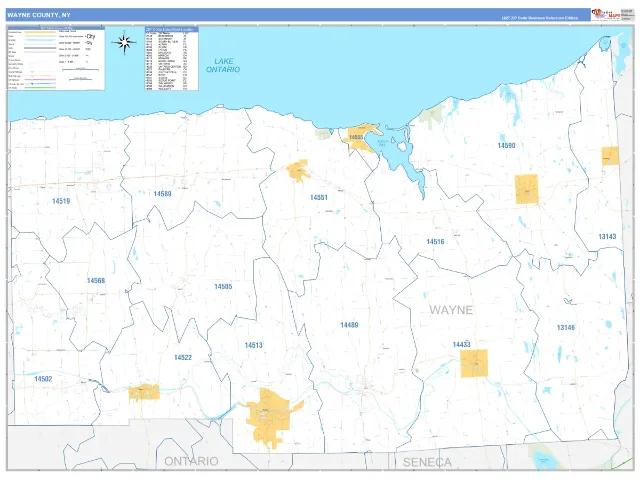Screen dimensions: 640x480
Task: Select ZIP code label 14489
Action: (x=349, y=325)
